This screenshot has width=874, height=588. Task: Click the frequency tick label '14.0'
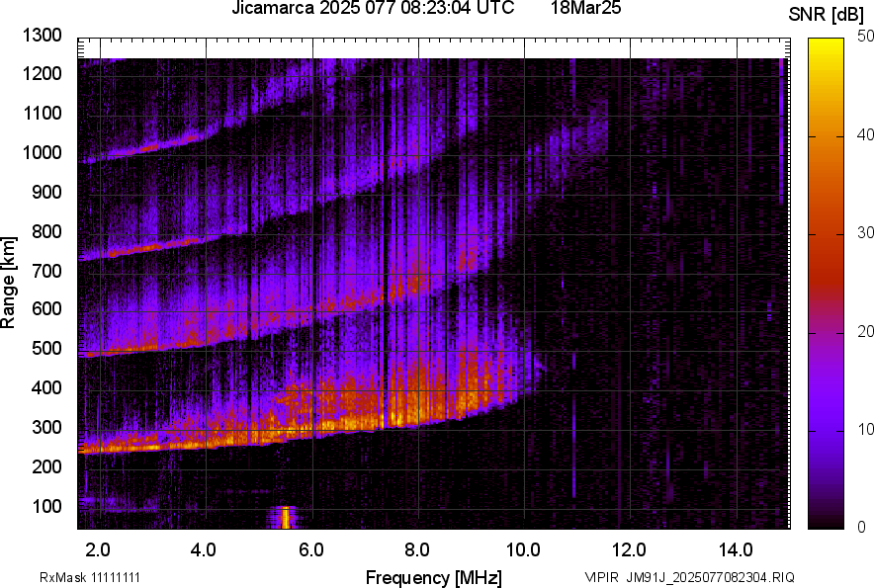(x=736, y=550)
